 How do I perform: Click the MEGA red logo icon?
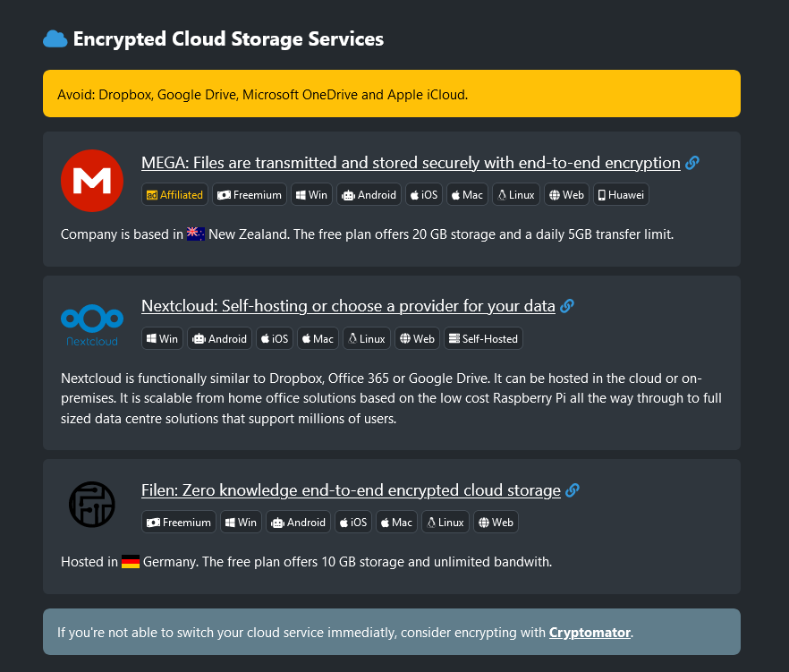(92, 181)
